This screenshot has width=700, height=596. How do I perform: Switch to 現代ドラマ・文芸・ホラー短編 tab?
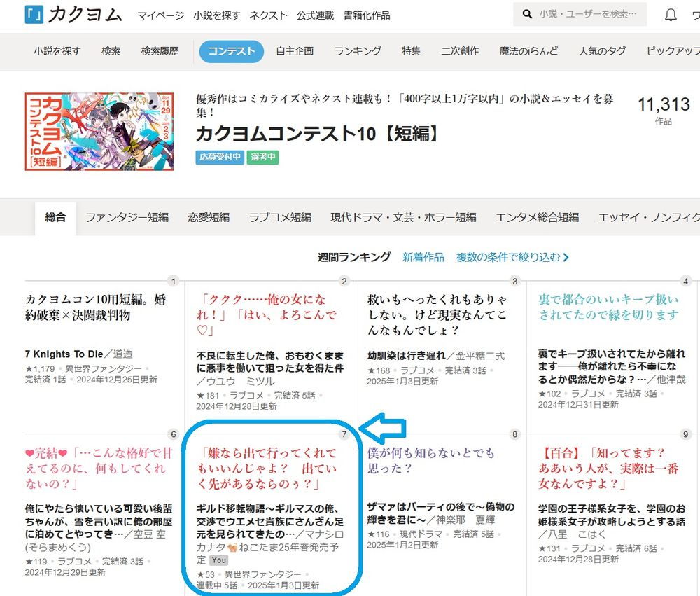click(x=404, y=218)
